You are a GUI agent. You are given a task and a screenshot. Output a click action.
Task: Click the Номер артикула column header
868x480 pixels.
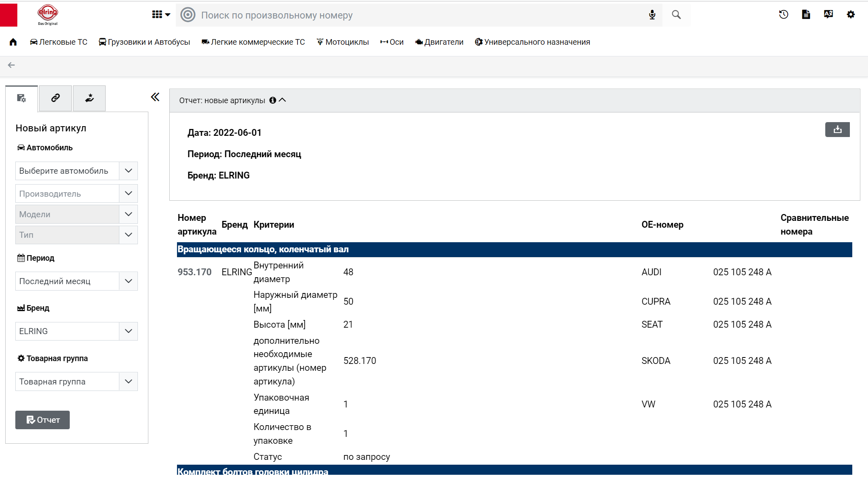[197, 224]
